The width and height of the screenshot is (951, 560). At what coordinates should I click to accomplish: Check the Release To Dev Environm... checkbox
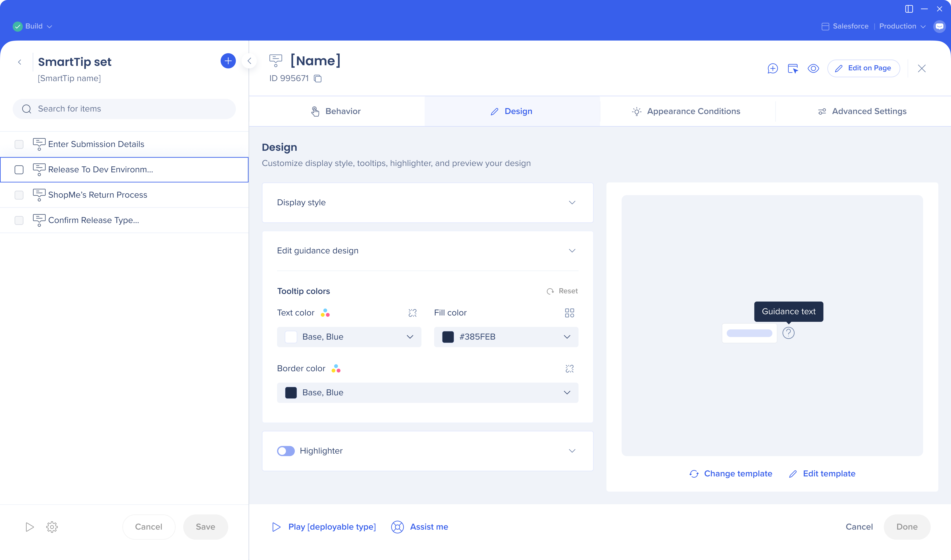click(19, 170)
